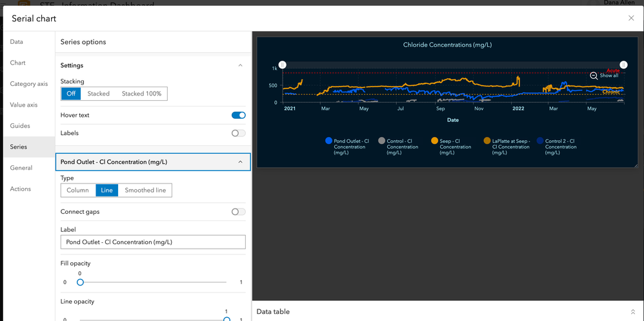Click the LaPlatte at Seep legend marker
Screen dimensions: 644x321
coord(487,141)
